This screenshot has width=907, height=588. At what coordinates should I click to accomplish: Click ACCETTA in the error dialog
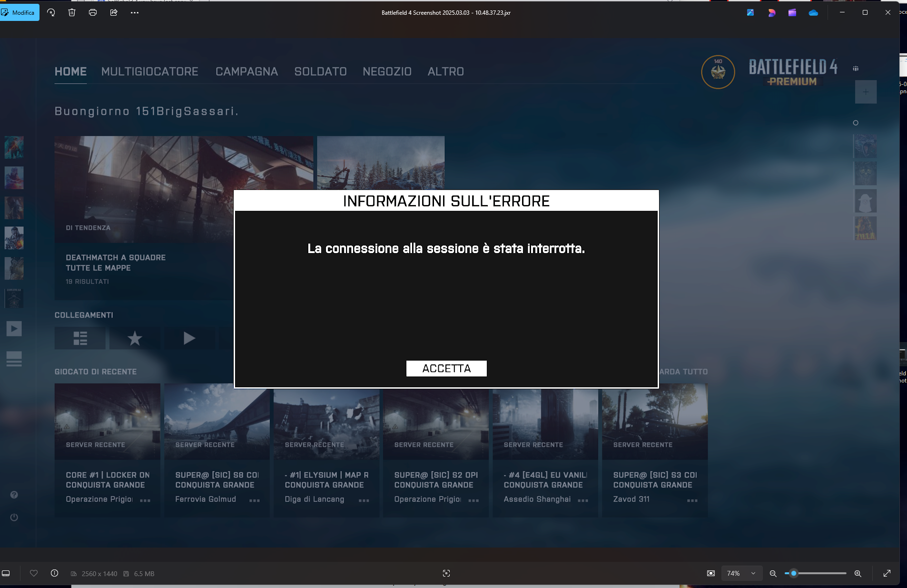[446, 369]
